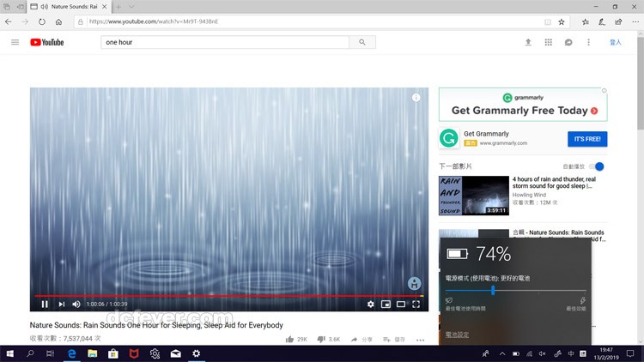Toggle the autoplay switch off

(x=597, y=166)
